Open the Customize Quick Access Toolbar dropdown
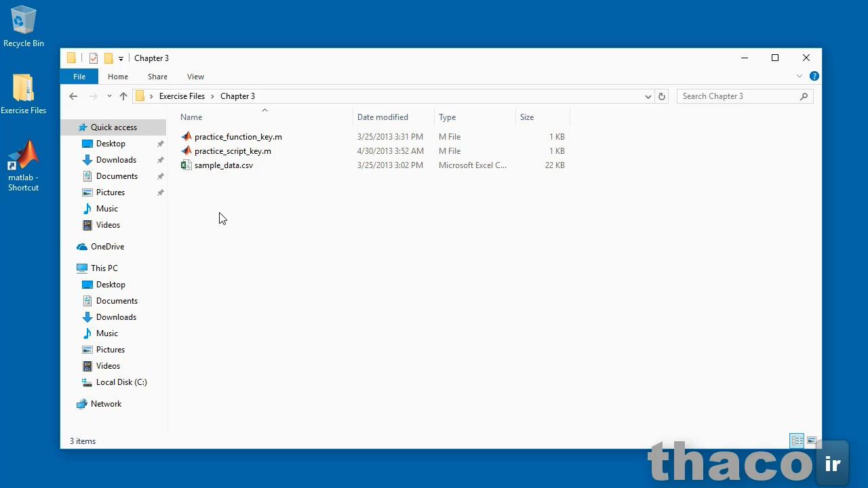 tap(121, 59)
